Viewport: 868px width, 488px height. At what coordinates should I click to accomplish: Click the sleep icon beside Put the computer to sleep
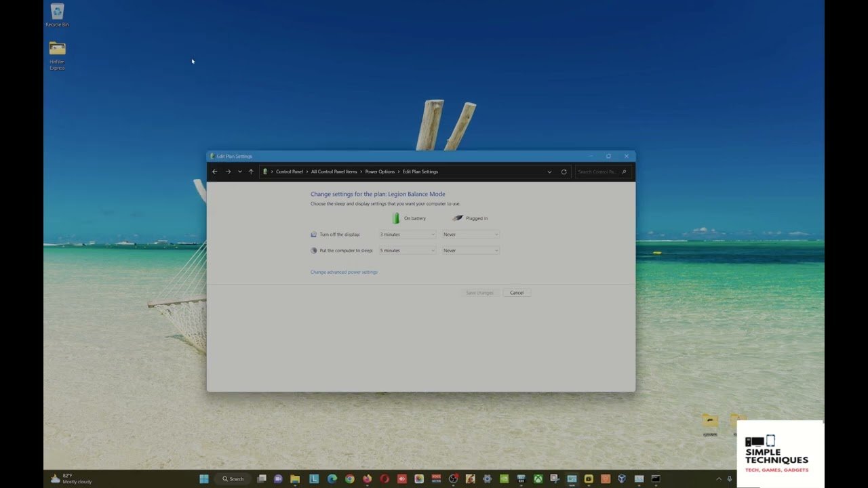(313, 250)
